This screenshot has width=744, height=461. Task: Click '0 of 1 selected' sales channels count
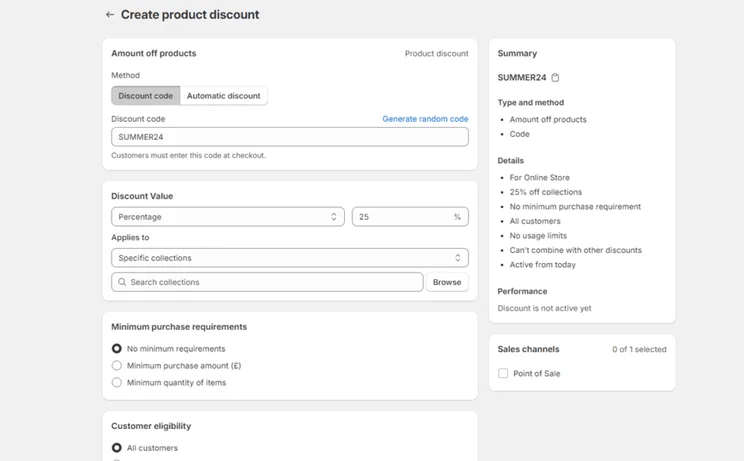click(639, 349)
